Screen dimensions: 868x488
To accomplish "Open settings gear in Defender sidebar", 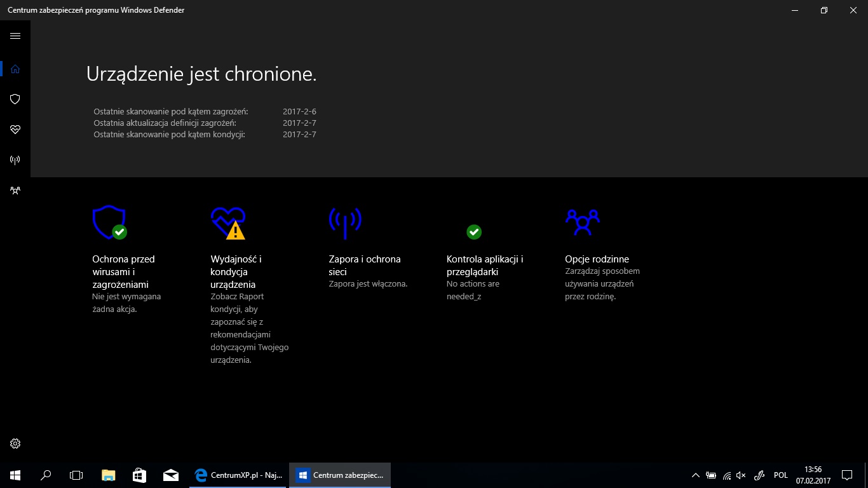I will click(x=15, y=444).
